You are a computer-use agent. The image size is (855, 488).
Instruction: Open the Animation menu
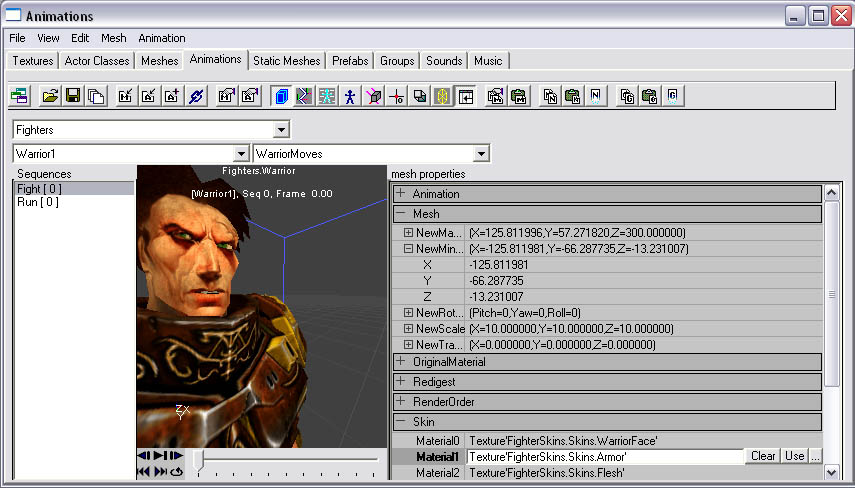pos(162,38)
